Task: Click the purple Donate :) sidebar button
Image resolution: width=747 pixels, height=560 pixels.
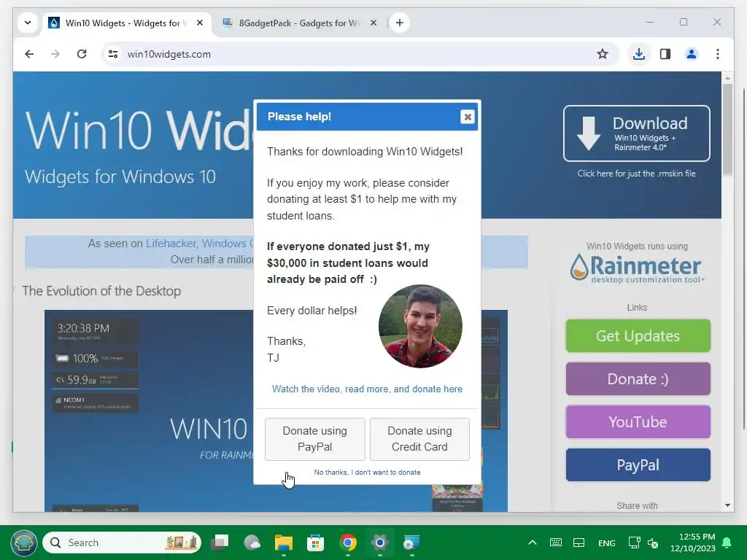Action: pyautogui.click(x=638, y=379)
